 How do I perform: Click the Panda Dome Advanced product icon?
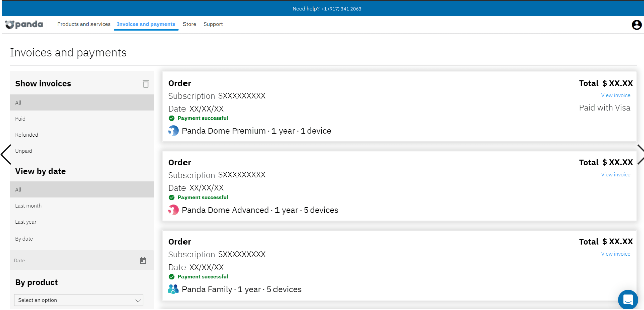click(173, 210)
